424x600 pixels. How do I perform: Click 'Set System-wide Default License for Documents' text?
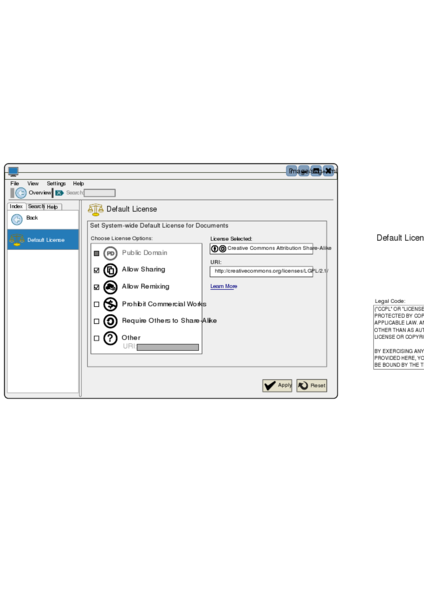coord(159,225)
